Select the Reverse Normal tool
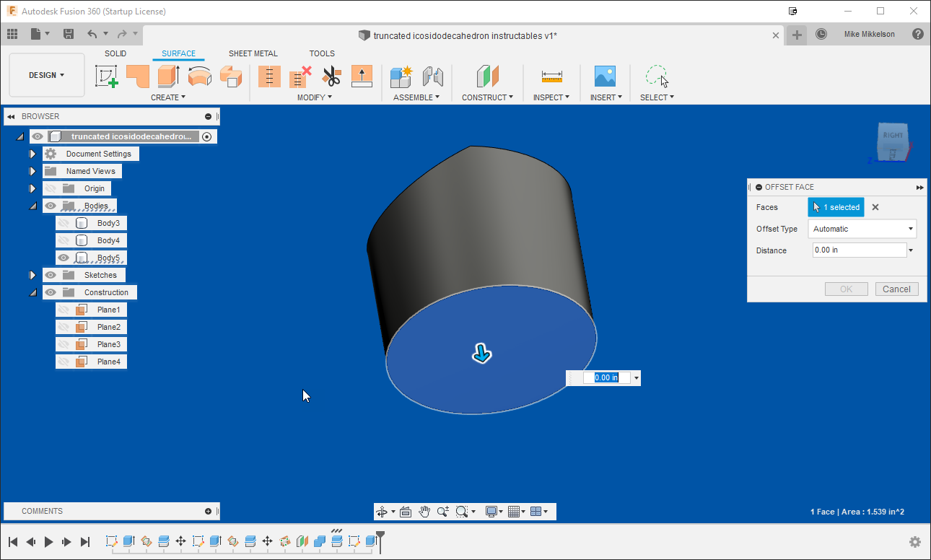Screen dimensions: 931x560 coord(361,76)
